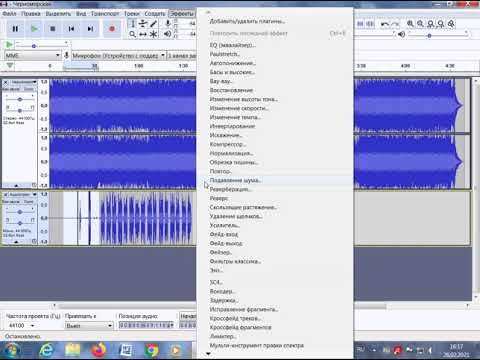Collapse the second track with bottom arrow
Screen dimensions: 480x360
tap(16, 242)
